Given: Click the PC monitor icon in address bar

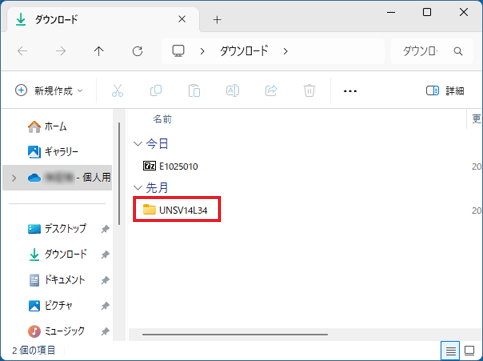Looking at the screenshot, I should pyautogui.click(x=178, y=51).
